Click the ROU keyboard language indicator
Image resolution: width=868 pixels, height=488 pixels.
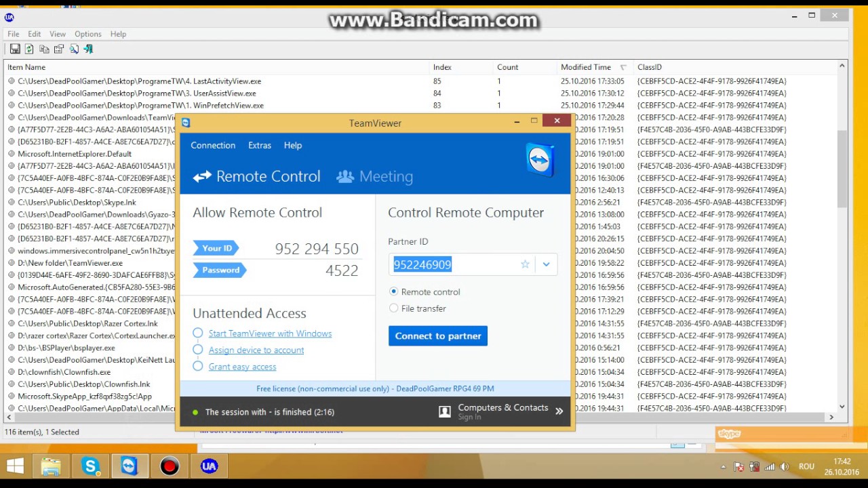(x=806, y=466)
